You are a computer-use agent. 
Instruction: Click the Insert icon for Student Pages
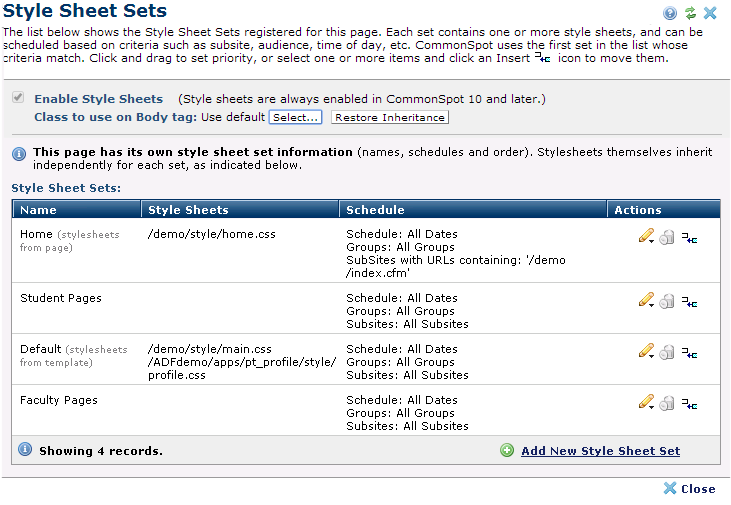689,302
